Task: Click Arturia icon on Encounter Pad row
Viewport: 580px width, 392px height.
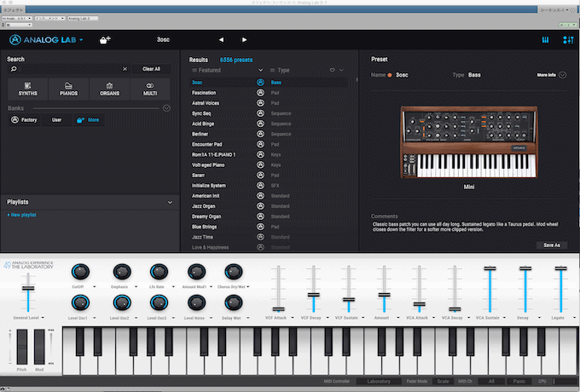Action: coord(260,145)
